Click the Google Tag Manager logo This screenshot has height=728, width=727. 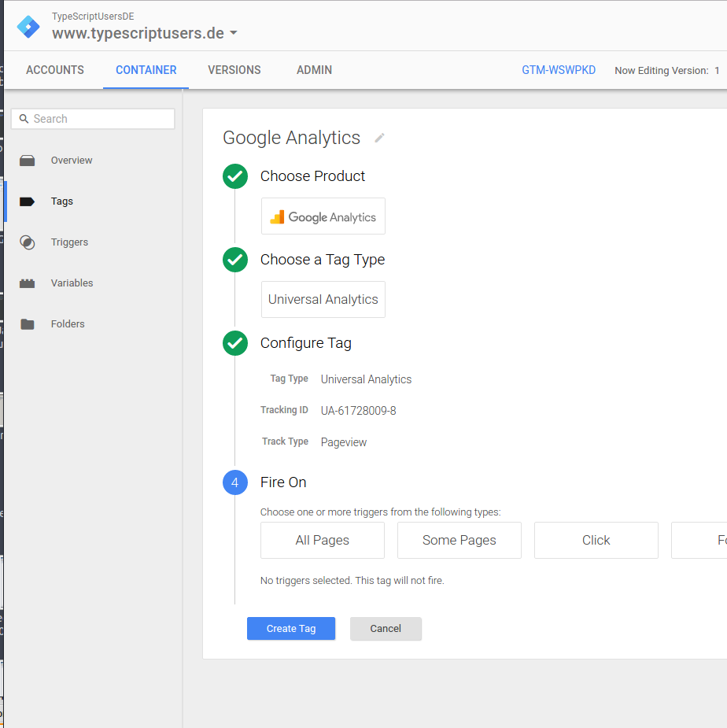(28, 27)
